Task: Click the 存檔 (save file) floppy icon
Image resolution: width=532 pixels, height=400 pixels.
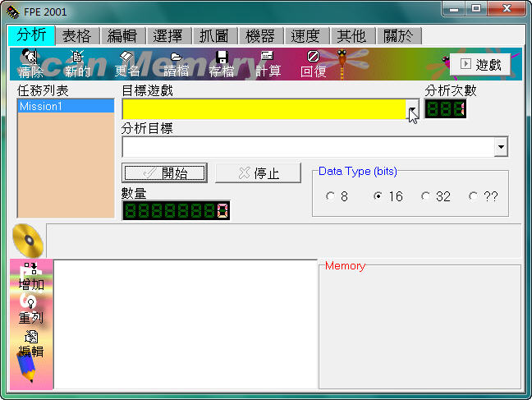Action: (222, 63)
